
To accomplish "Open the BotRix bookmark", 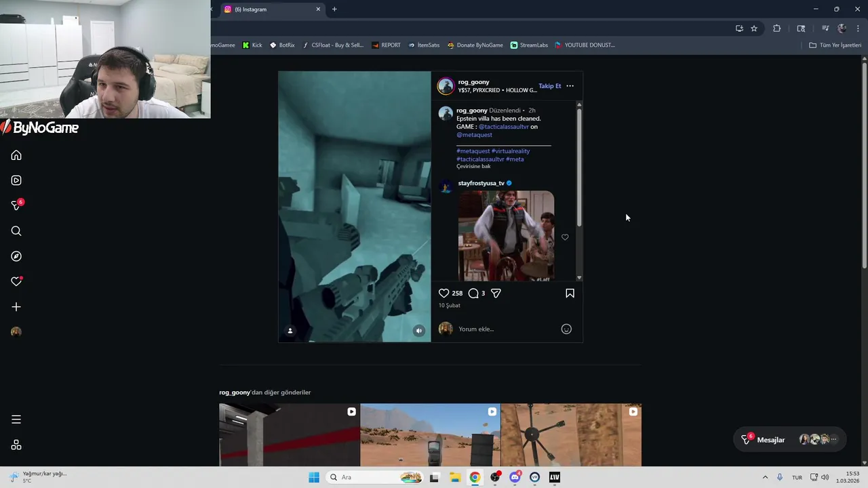I will coord(282,45).
